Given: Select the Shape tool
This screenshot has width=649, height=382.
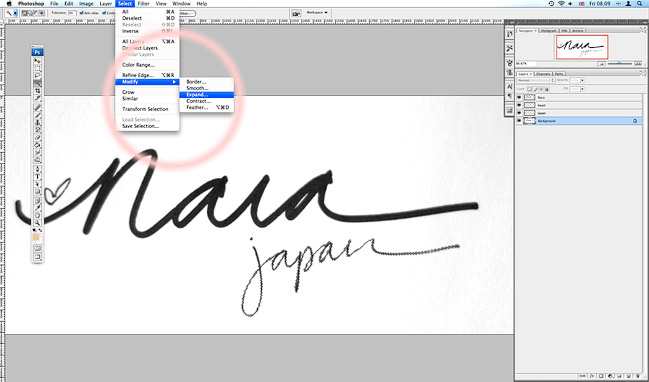Looking at the screenshot, I should point(37,192).
